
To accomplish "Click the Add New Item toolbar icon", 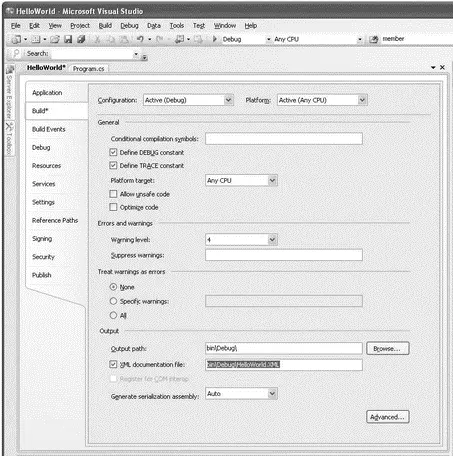I will 36,39.
